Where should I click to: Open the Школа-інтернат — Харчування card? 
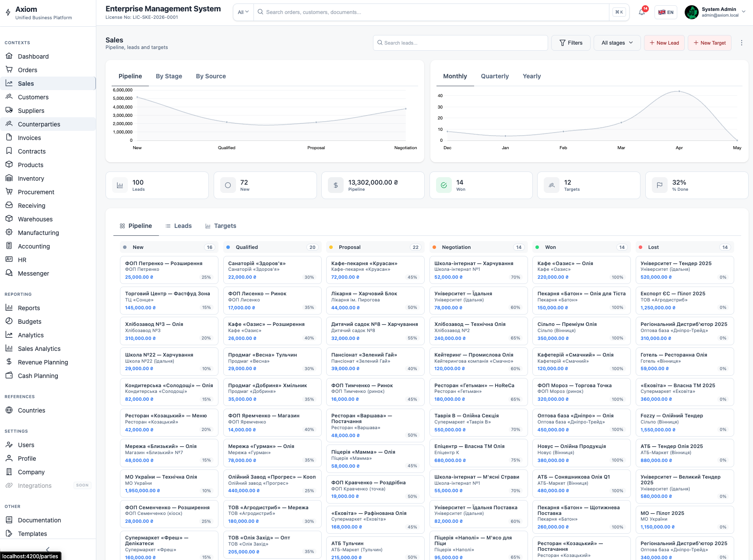(479, 270)
